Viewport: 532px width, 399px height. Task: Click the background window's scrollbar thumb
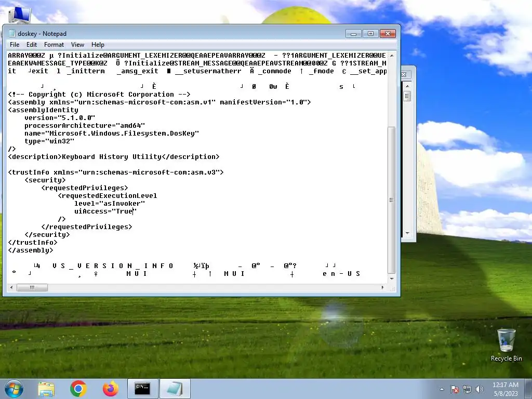407,96
